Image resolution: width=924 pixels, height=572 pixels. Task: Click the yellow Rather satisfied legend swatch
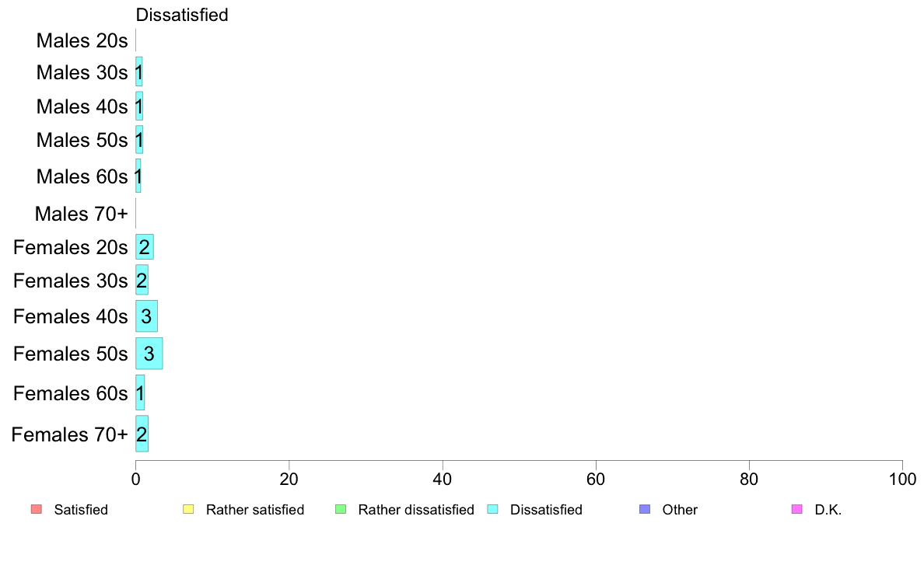(187, 510)
